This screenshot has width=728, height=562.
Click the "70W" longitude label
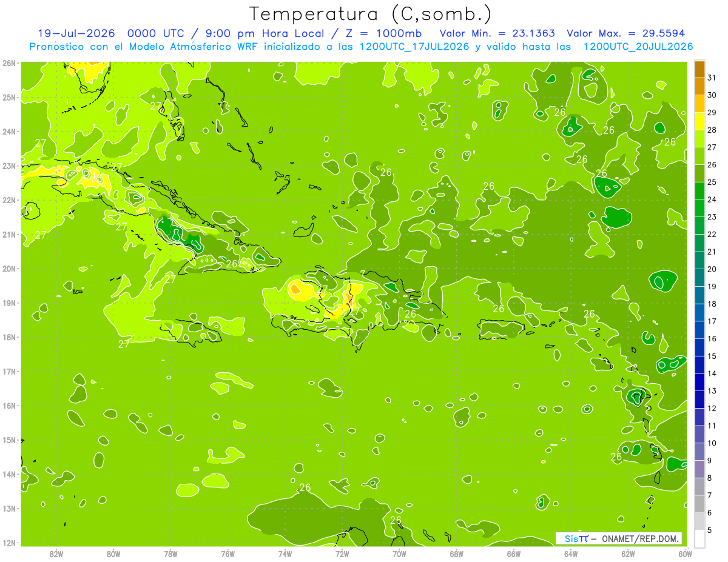coord(399,554)
